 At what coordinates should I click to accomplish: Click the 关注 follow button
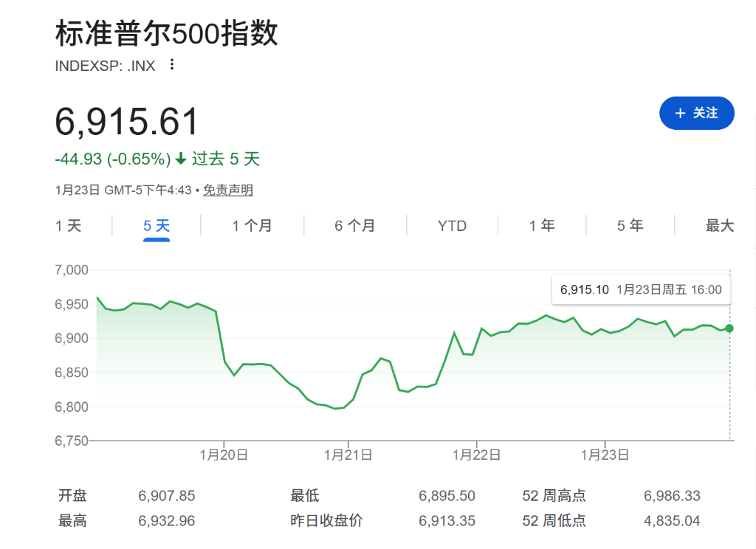click(696, 113)
